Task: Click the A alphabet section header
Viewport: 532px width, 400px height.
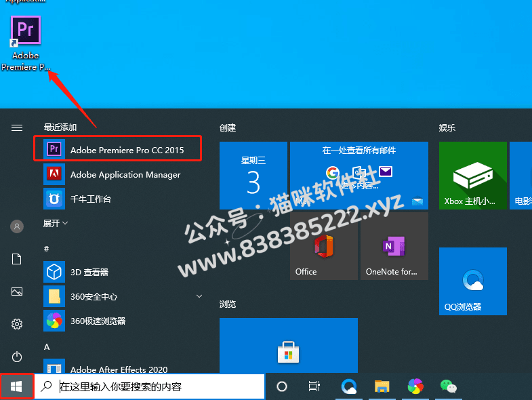Action: coord(47,346)
